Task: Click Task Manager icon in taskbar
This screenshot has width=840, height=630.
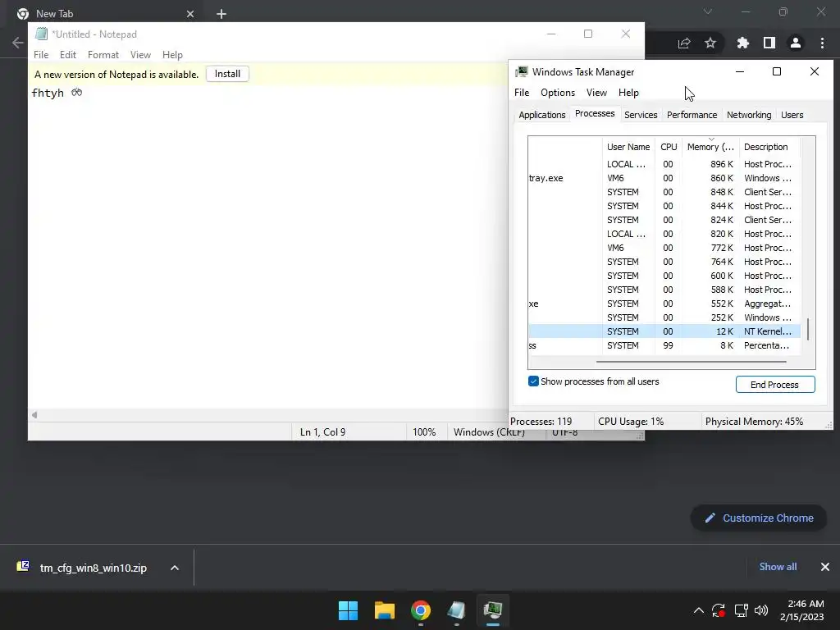Action: 493,610
